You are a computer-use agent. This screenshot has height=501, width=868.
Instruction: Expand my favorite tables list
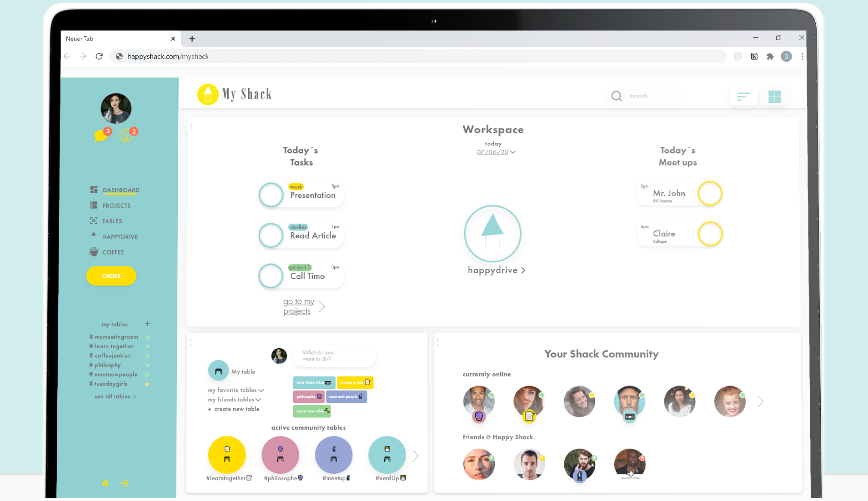pyautogui.click(x=235, y=390)
